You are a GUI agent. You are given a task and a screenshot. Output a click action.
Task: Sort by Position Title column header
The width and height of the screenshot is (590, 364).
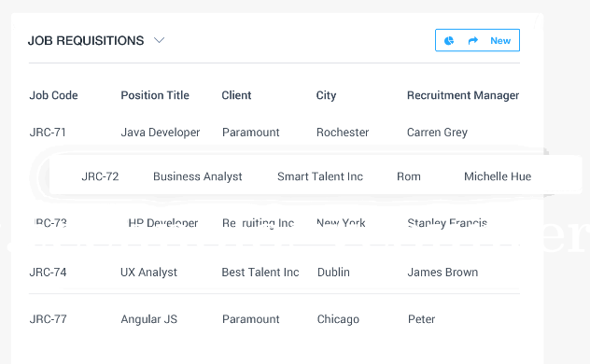tap(155, 95)
